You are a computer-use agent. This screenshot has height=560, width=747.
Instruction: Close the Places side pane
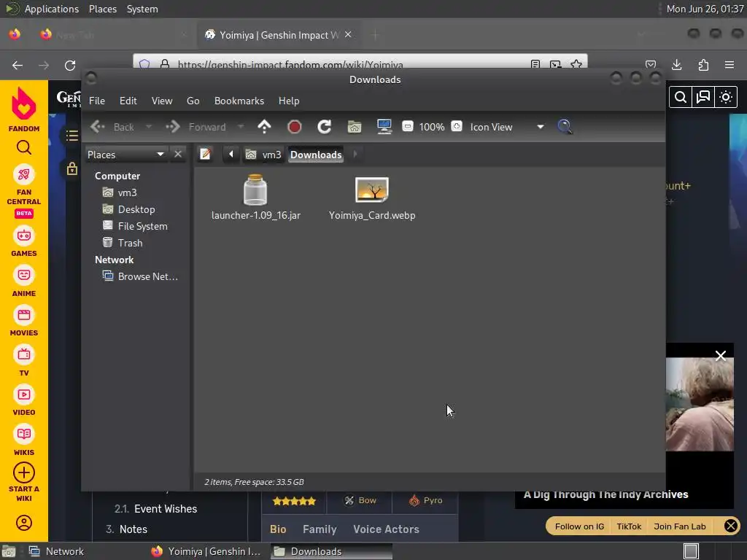178,155
